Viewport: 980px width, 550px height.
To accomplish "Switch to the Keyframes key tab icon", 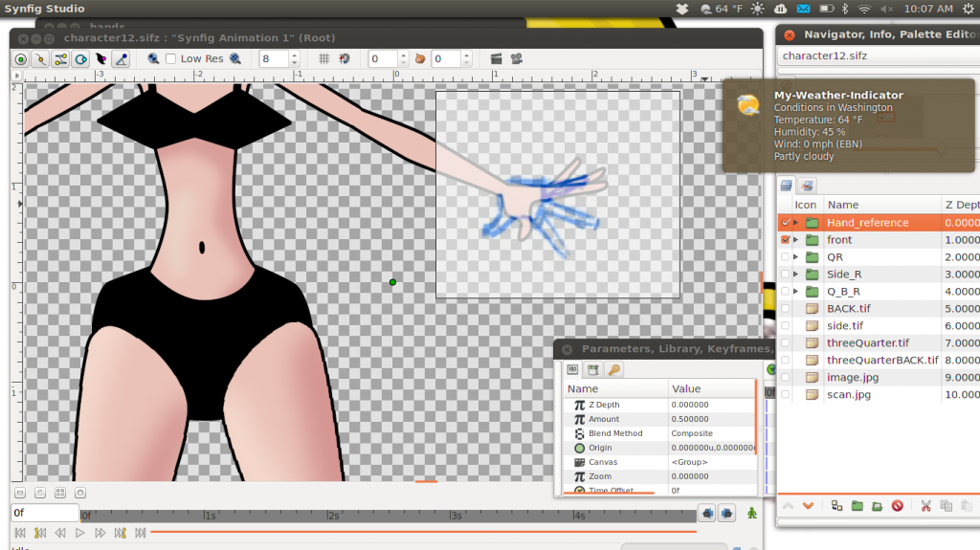I will [613, 369].
